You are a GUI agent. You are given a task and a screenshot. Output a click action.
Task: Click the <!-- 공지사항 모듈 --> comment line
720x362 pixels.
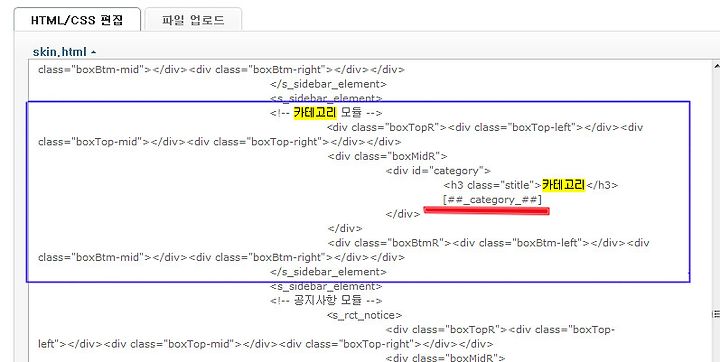pos(326,300)
